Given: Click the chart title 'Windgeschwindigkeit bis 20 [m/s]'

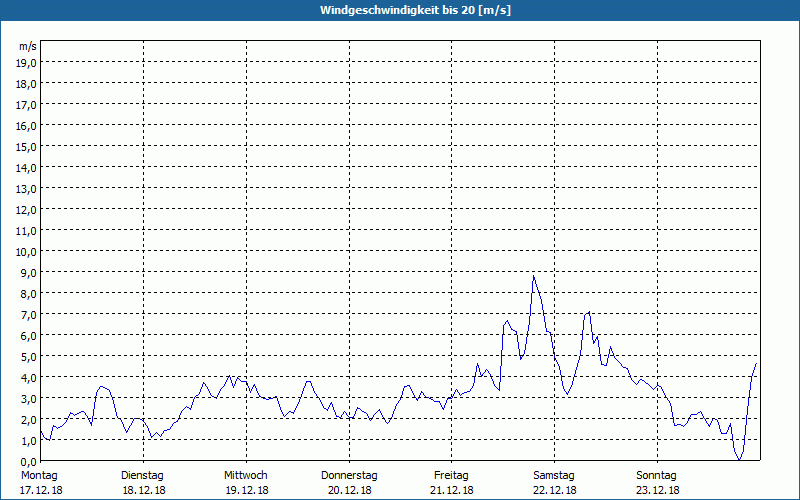Looking at the screenshot, I should (x=415, y=10).
